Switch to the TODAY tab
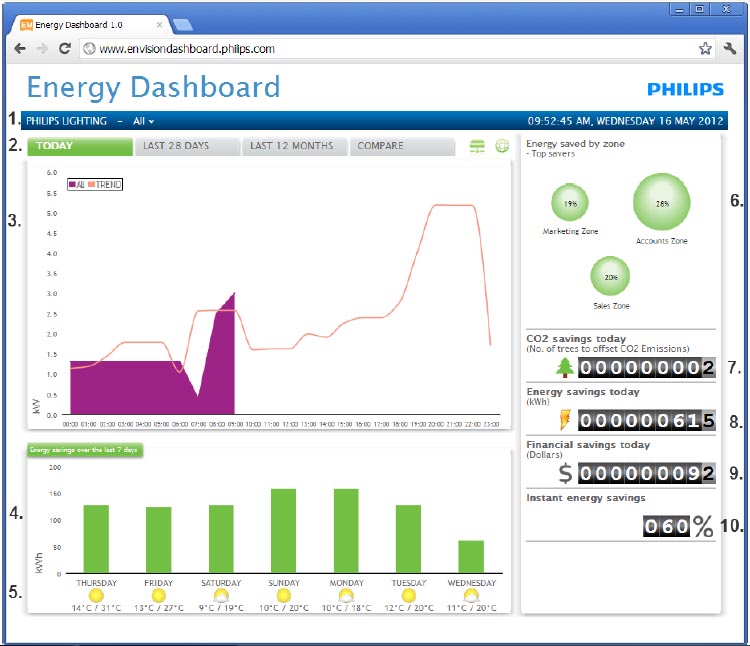The width and height of the screenshot is (750, 646). click(80, 146)
